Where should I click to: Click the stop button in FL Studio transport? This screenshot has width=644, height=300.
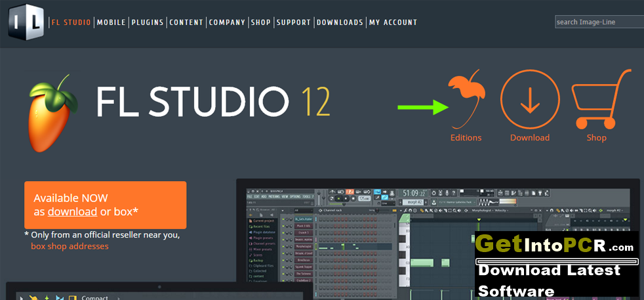pyautogui.click(x=346, y=198)
